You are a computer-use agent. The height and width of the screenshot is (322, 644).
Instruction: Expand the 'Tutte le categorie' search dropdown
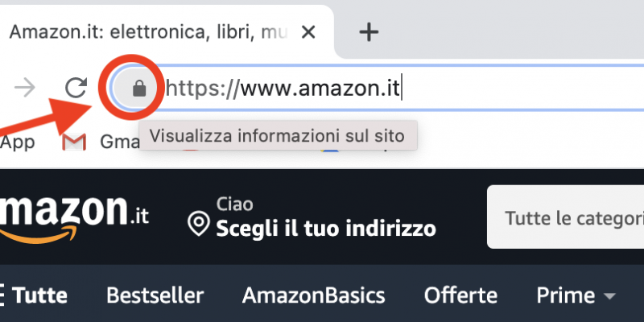point(566,217)
